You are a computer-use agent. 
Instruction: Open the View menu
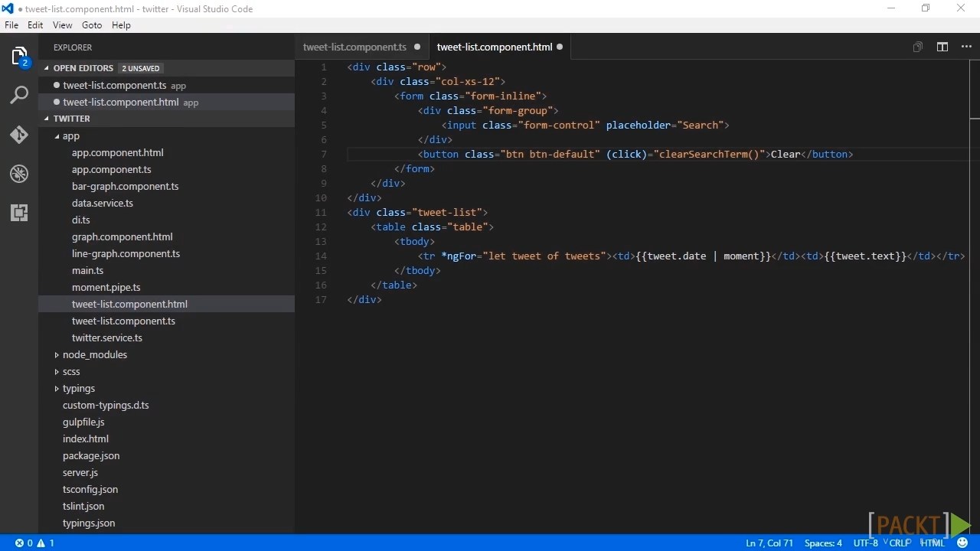click(63, 25)
